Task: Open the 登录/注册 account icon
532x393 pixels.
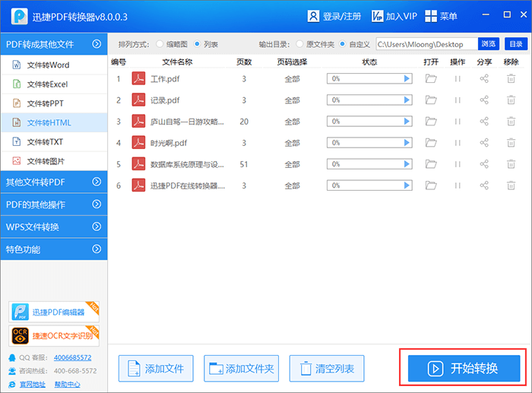Action: 313,16
